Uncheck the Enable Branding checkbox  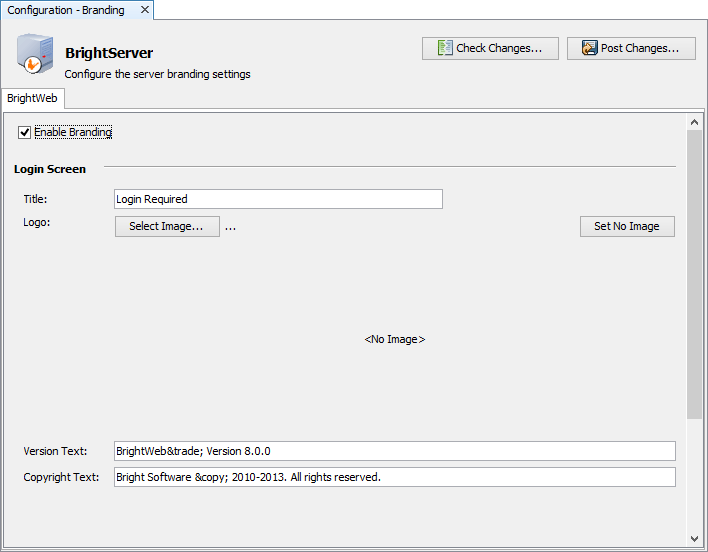[x=25, y=132]
